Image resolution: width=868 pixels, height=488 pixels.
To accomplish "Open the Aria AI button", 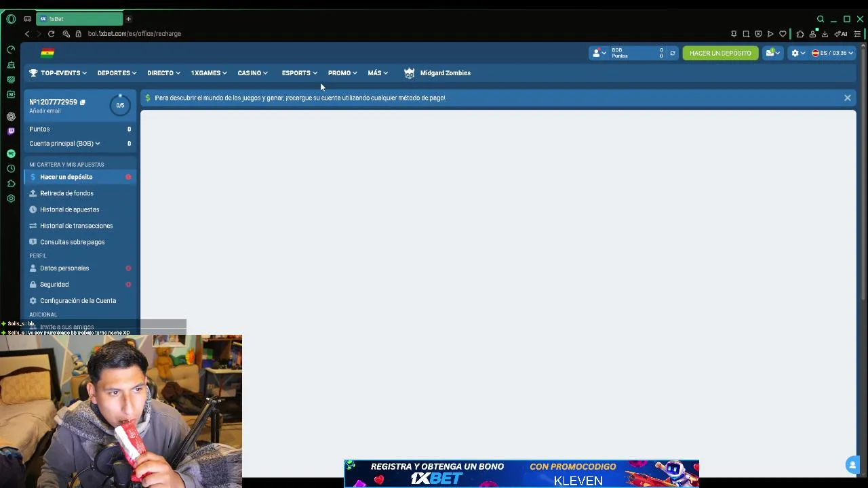I will point(841,34).
